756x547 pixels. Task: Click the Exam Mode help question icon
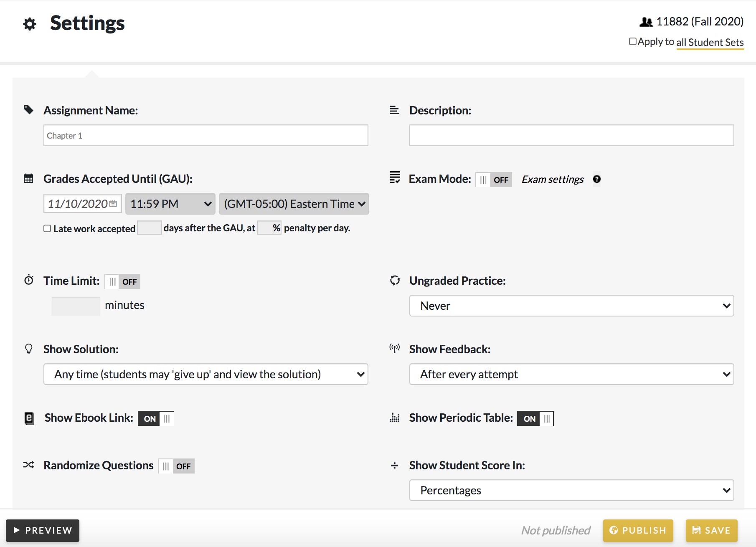[597, 179]
